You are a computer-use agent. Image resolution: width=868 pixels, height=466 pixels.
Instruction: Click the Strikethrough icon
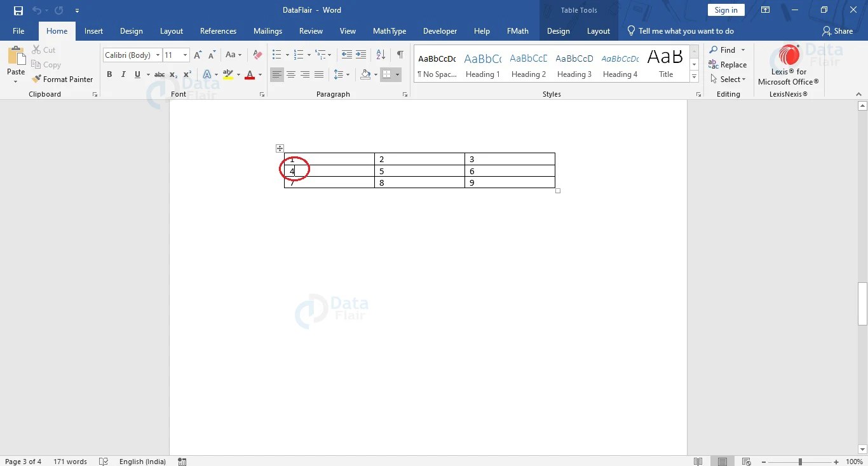click(x=158, y=74)
